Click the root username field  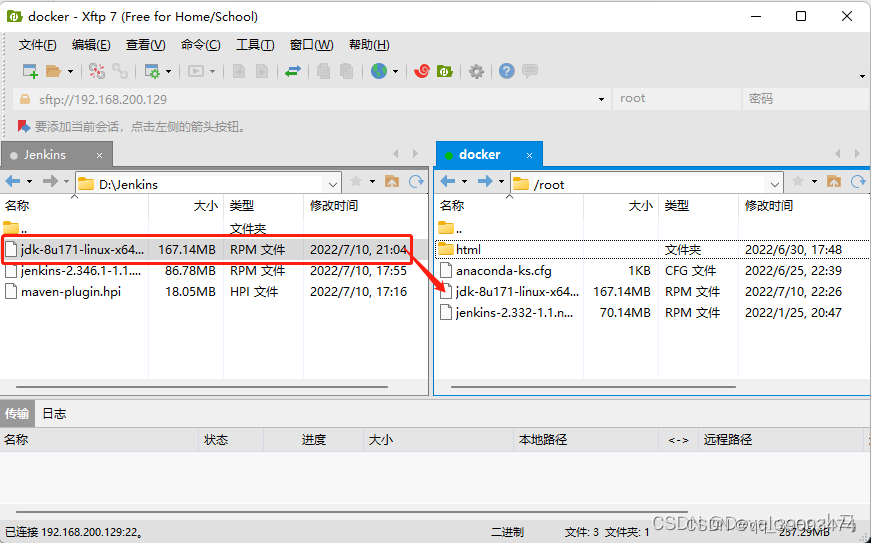coord(676,99)
